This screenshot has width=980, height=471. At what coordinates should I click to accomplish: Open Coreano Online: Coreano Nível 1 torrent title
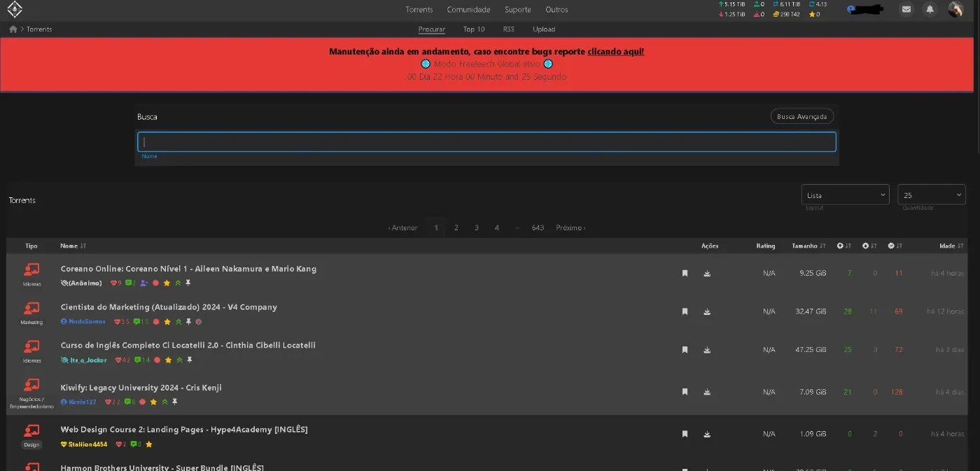188,269
